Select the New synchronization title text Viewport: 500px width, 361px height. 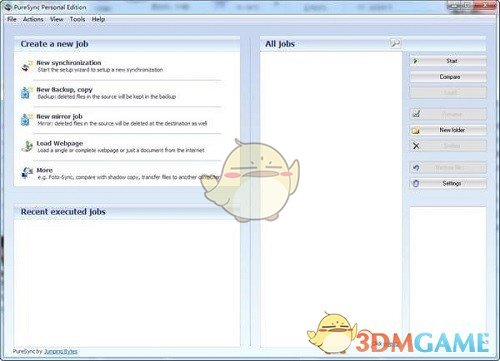pos(69,63)
